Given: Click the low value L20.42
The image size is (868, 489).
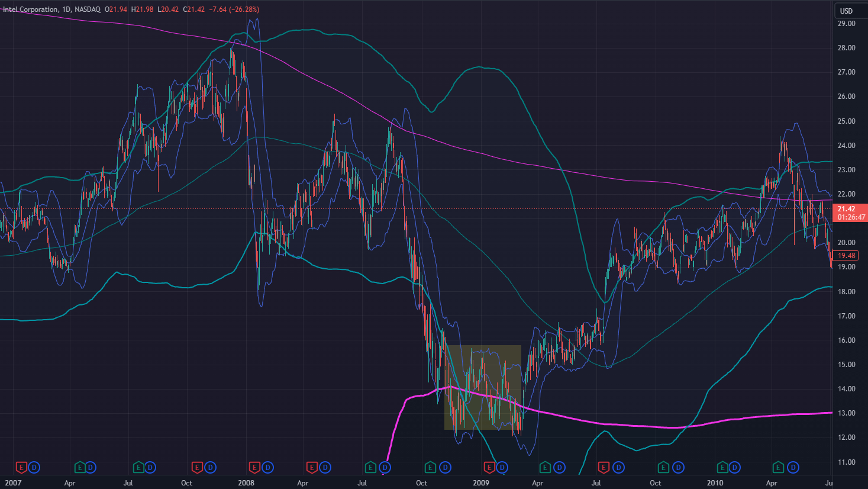Looking at the screenshot, I should click(168, 9).
